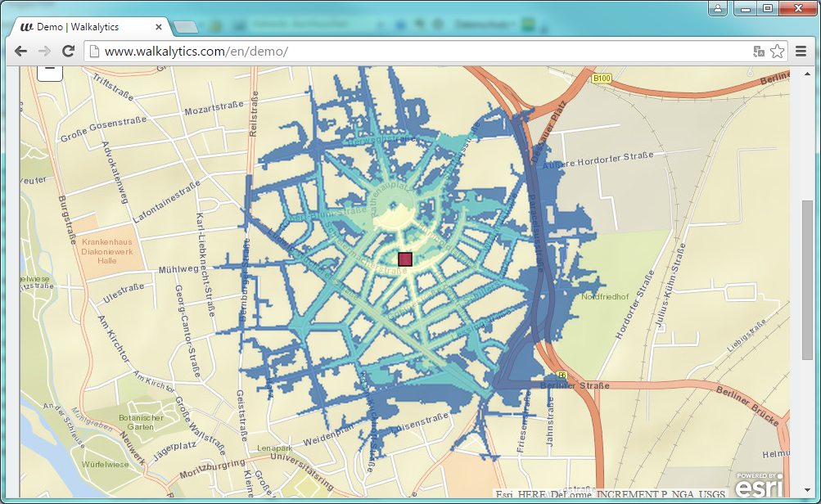This screenshot has height=504, width=821.
Task: Open the translate page icon in address bar
Action: [759, 52]
